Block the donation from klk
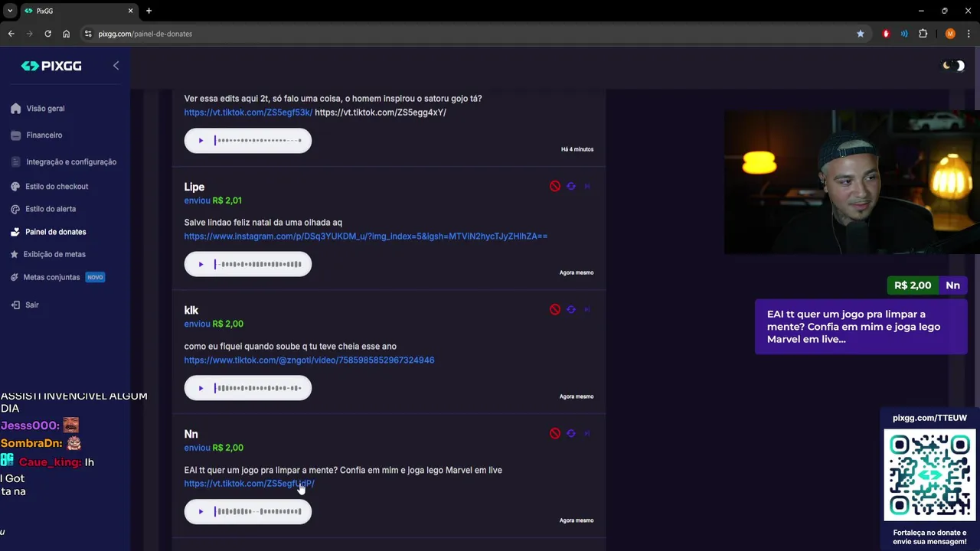The width and height of the screenshot is (980, 551). (x=555, y=309)
